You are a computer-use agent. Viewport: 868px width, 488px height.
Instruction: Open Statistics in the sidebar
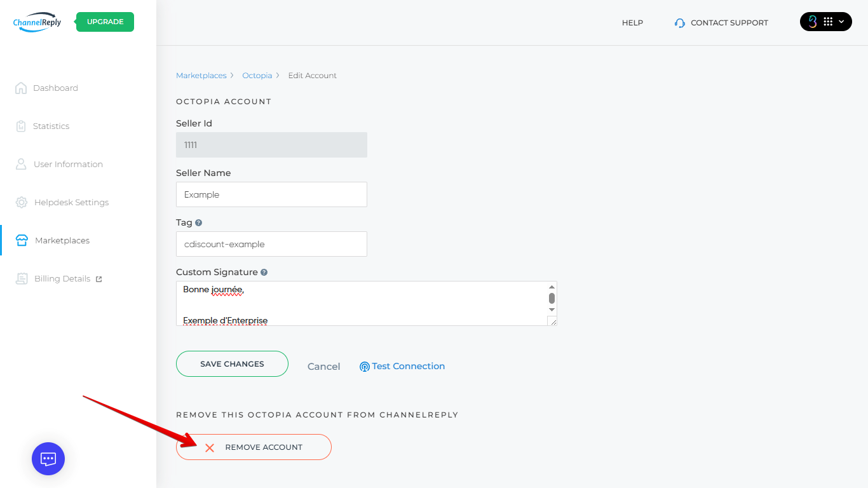pyautogui.click(x=51, y=126)
